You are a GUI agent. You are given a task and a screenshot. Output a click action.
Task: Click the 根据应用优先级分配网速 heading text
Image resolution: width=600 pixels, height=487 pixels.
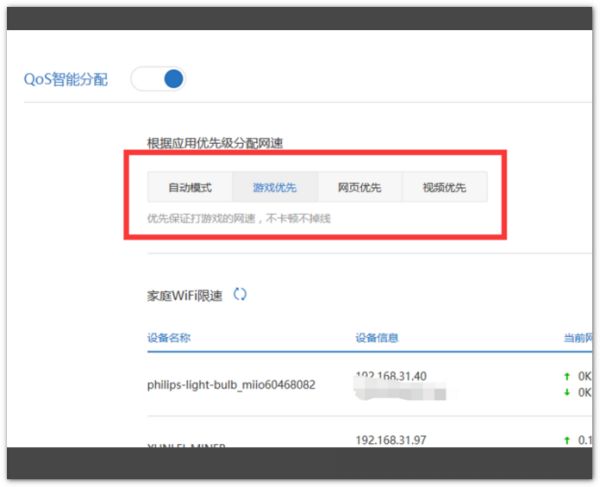[215, 144]
